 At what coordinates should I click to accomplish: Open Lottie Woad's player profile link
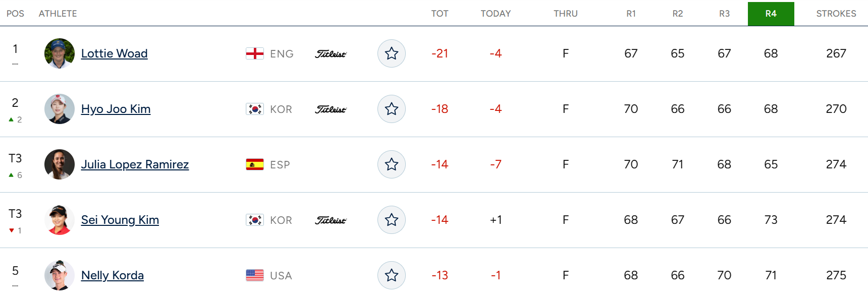[115, 53]
